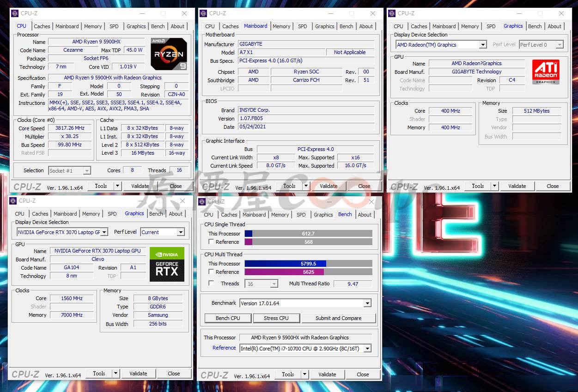Open the Tools arrow in the CPU window
578x392 pixels.
pyautogui.click(x=117, y=186)
